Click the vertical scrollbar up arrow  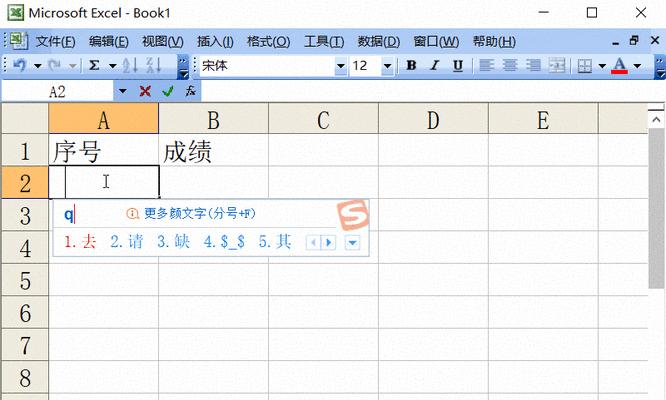coord(656,120)
